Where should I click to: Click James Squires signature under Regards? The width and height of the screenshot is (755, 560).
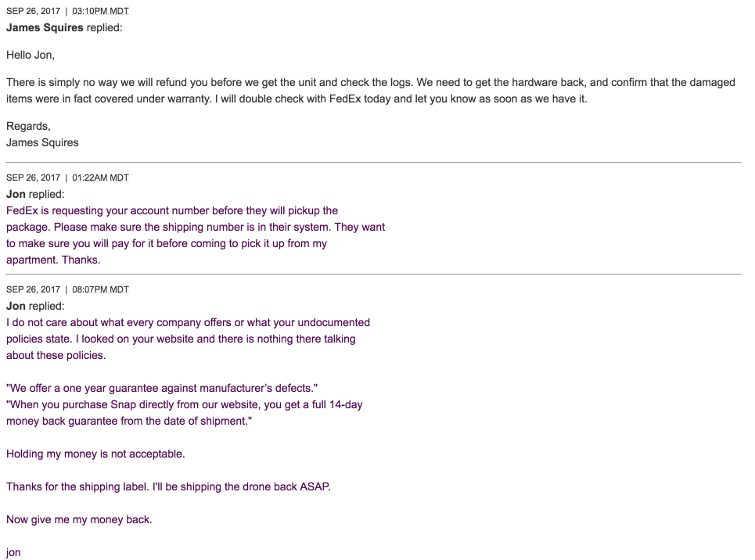coord(42,143)
